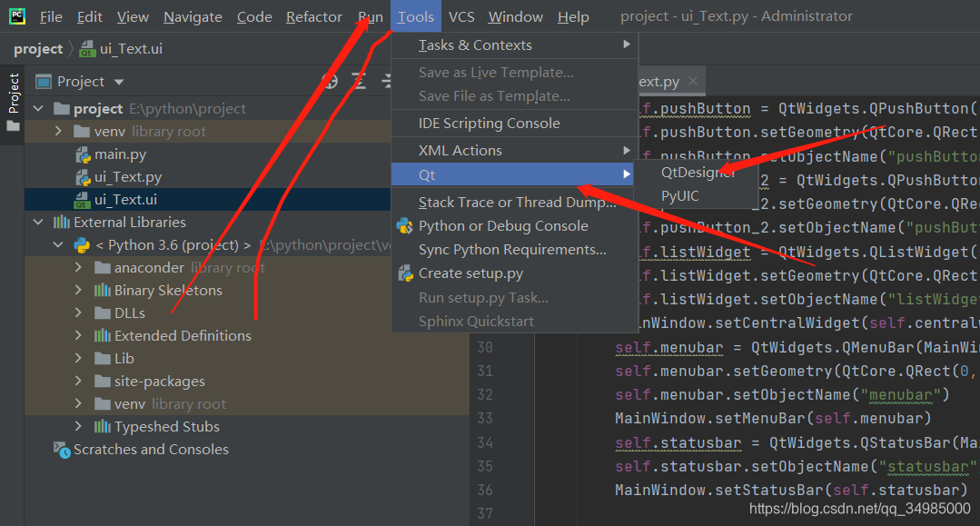Click the Project panel window icon
980x526 pixels.
[43, 82]
